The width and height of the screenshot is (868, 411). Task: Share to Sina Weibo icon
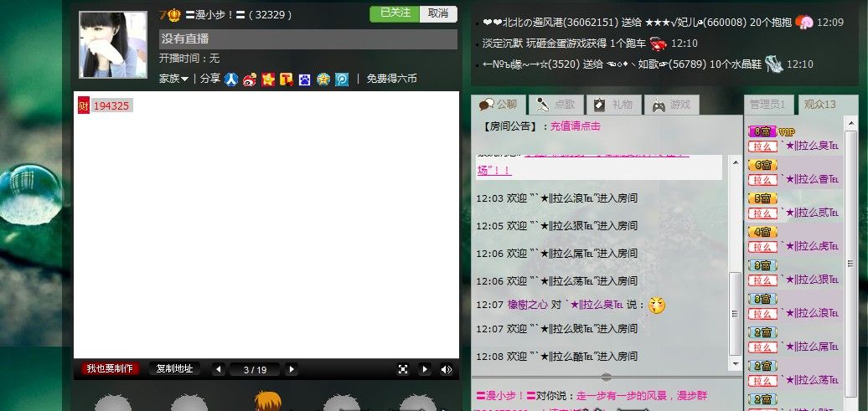(250, 80)
